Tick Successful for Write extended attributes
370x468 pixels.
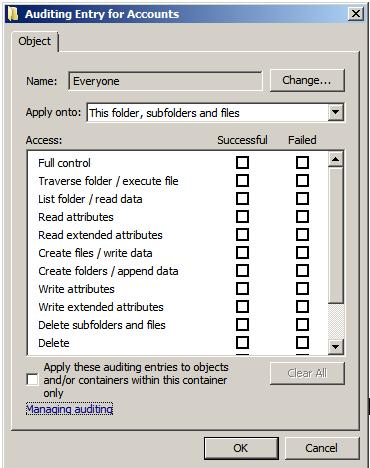pos(242,307)
